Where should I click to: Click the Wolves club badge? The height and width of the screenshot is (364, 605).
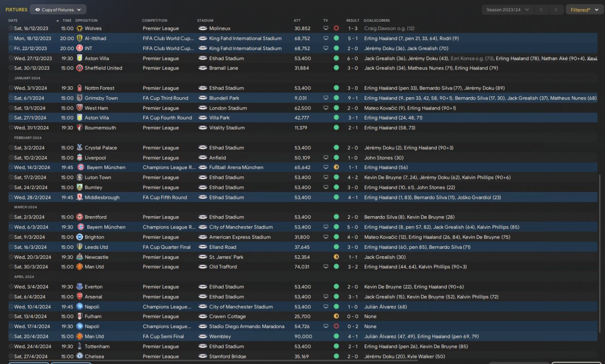pos(79,28)
